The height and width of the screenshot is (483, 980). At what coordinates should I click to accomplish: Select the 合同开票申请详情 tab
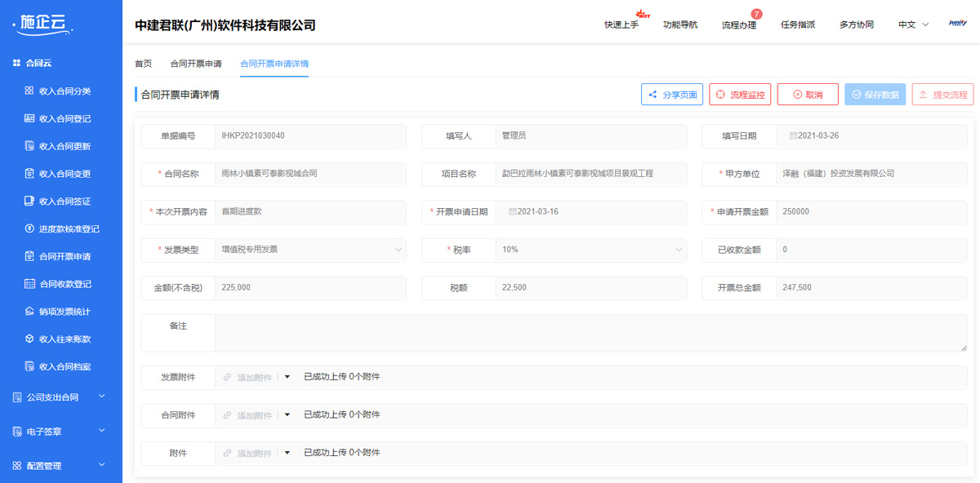pyautogui.click(x=274, y=64)
